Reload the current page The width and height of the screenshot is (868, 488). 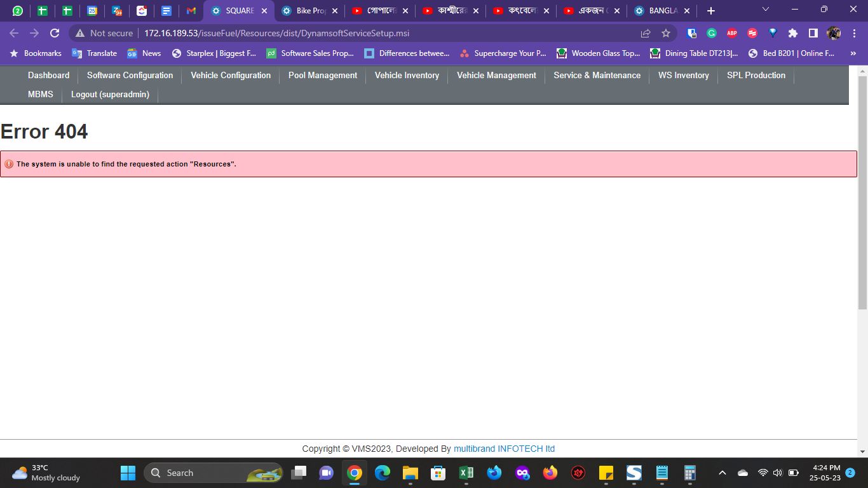(x=55, y=33)
